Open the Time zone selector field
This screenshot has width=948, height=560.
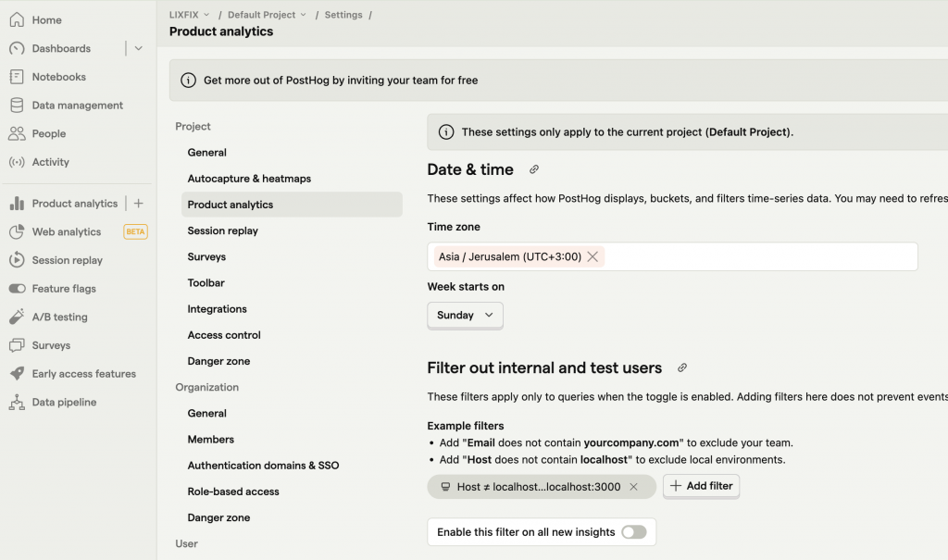(672, 257)
